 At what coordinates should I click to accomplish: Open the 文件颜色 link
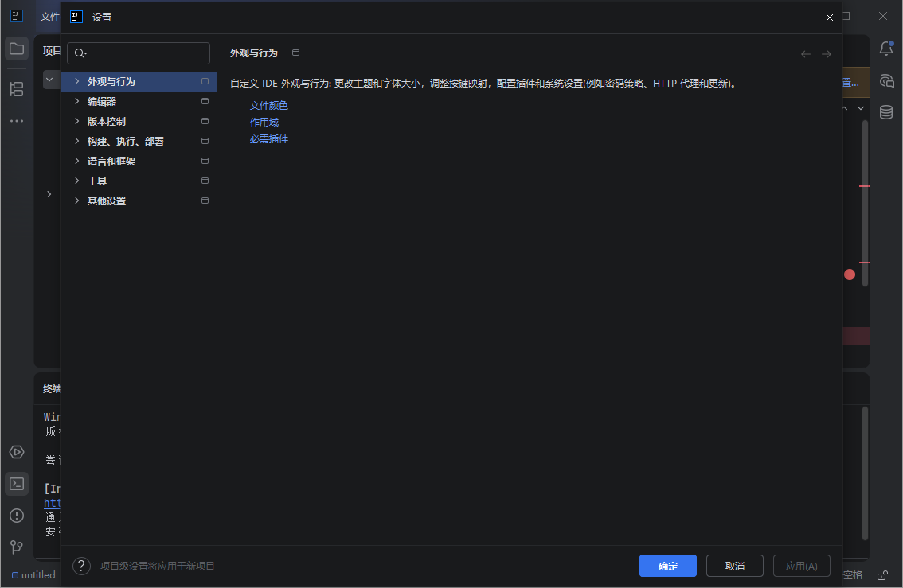click(x=268, y=105)
